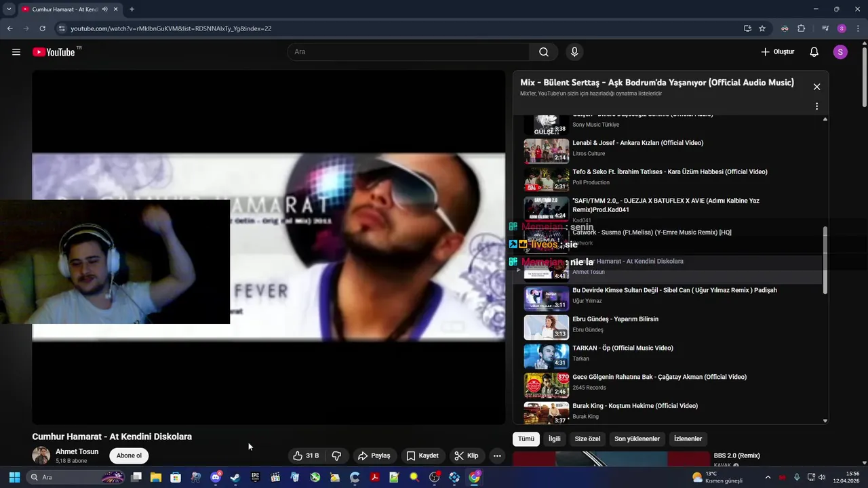Viewport: 868px width, 488px height.
Task: Install app icon in address bar
Action: (747, 28)
